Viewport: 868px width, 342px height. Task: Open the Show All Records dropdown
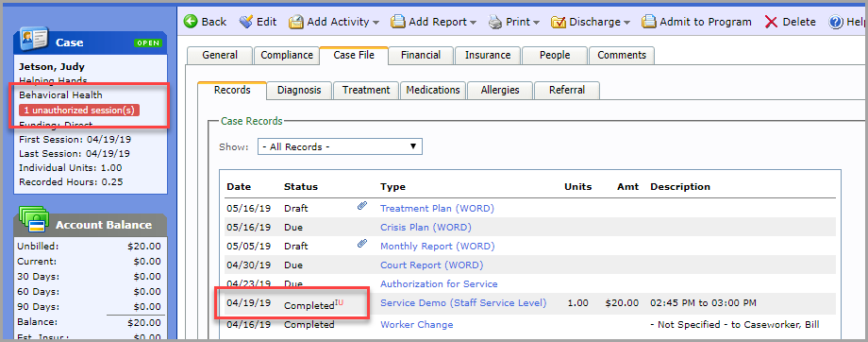coord(340,146)
